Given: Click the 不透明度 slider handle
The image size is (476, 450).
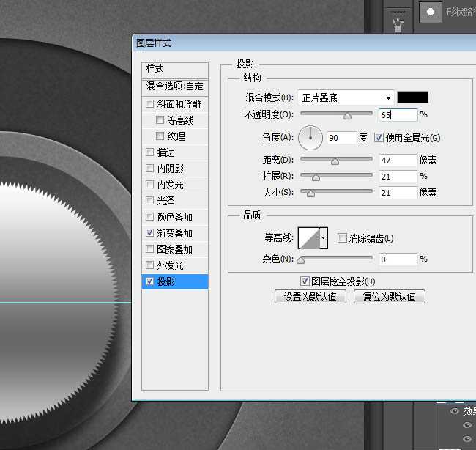Looking at the screenshot, I should [x=347, y=116].
